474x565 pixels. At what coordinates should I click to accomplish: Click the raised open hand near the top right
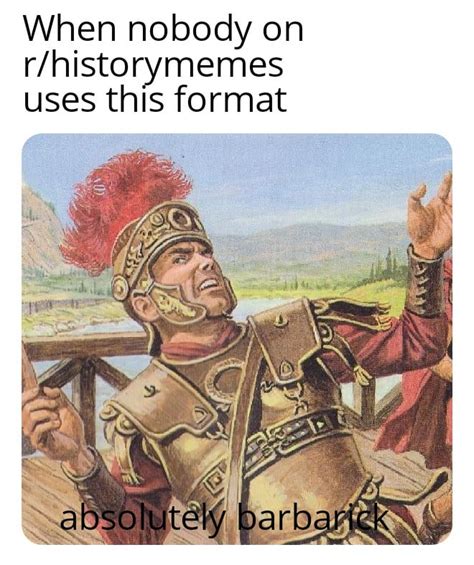click(431, 216)
